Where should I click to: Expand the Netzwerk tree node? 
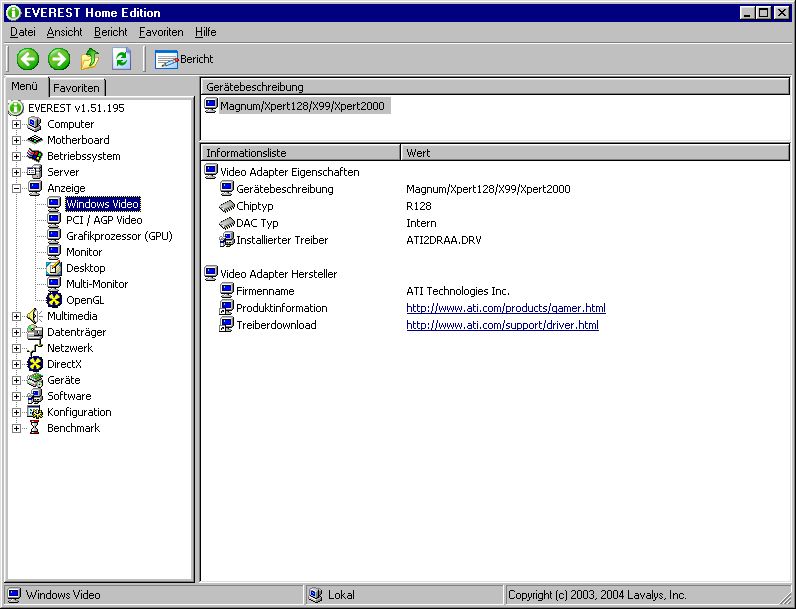[x=16, y=348]
